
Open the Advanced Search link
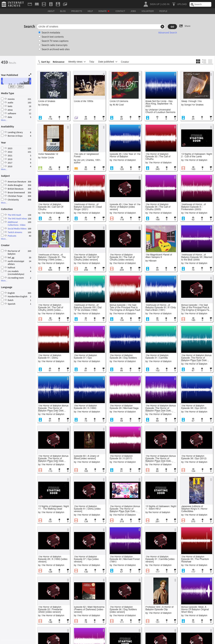(167, 32)
